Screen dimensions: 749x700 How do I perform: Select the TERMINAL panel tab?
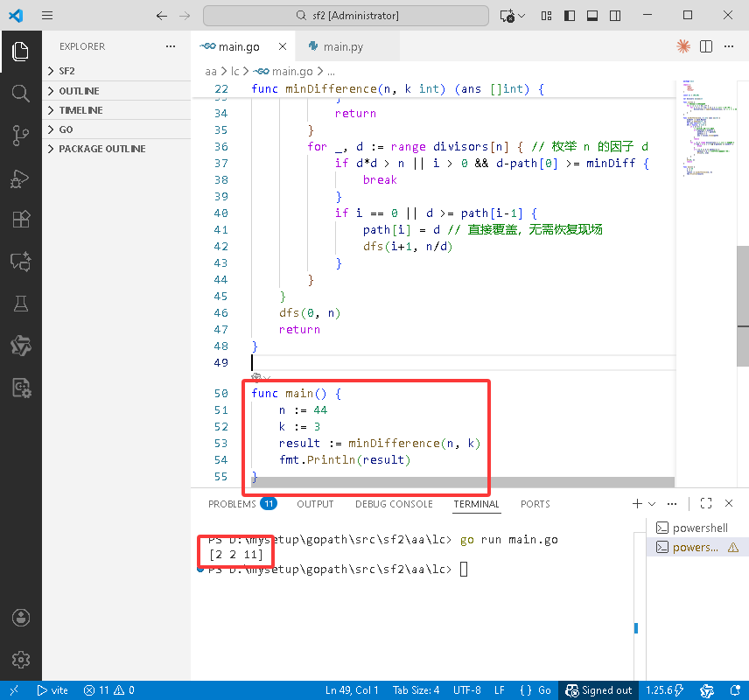tap(476, 504)
